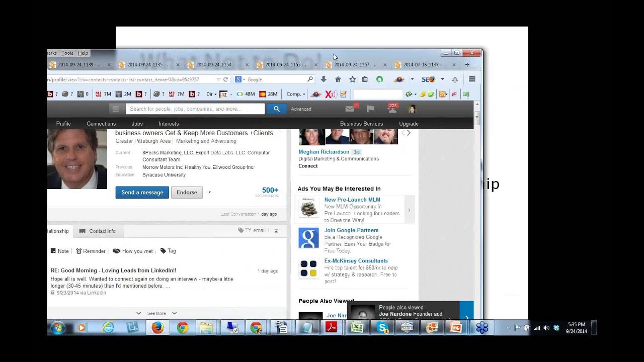Click the Upgrade link
This screenshot has width=644, height=362.
click(409, 124)
